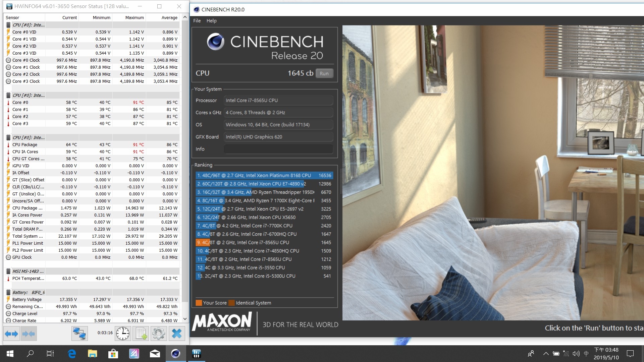Select the IA Cores Power row

(92, 215)
